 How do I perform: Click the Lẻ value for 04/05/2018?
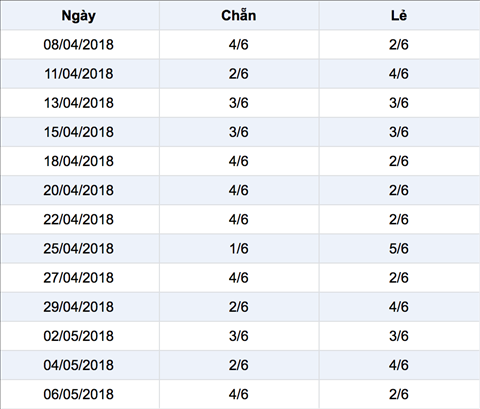click(x=399, y=365)
